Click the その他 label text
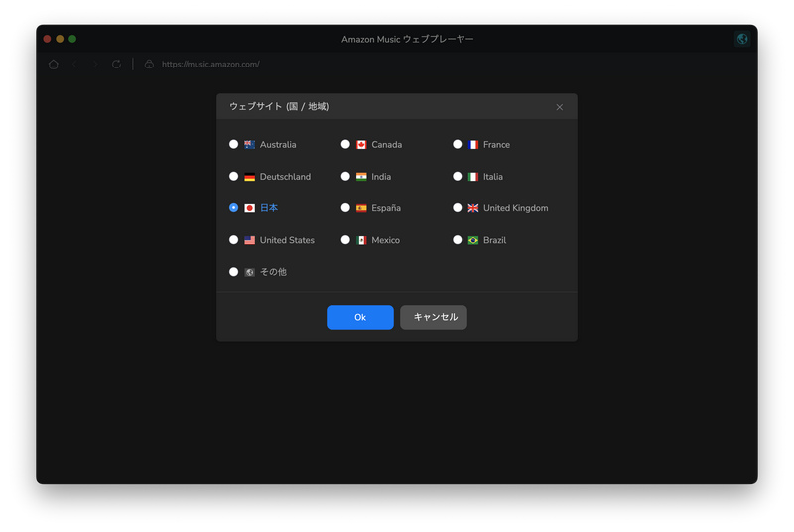Viewport: 794px width, 532px height. click(x=274, y=272)
